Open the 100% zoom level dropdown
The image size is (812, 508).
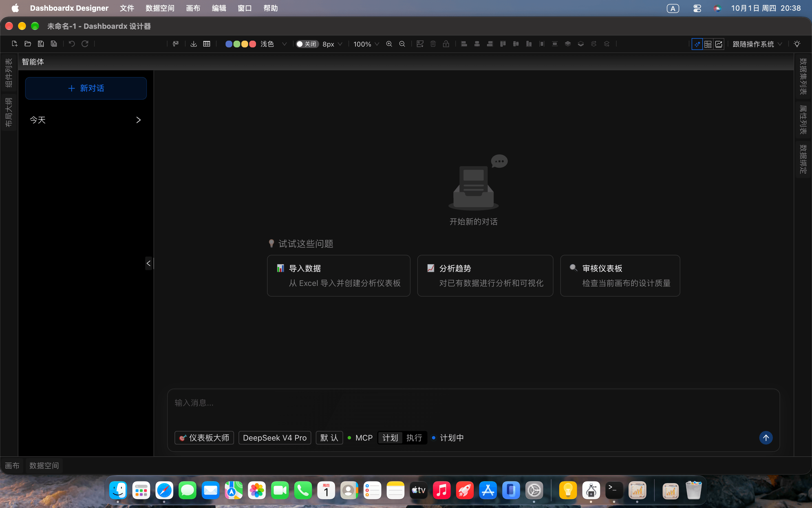coord(366,44)
